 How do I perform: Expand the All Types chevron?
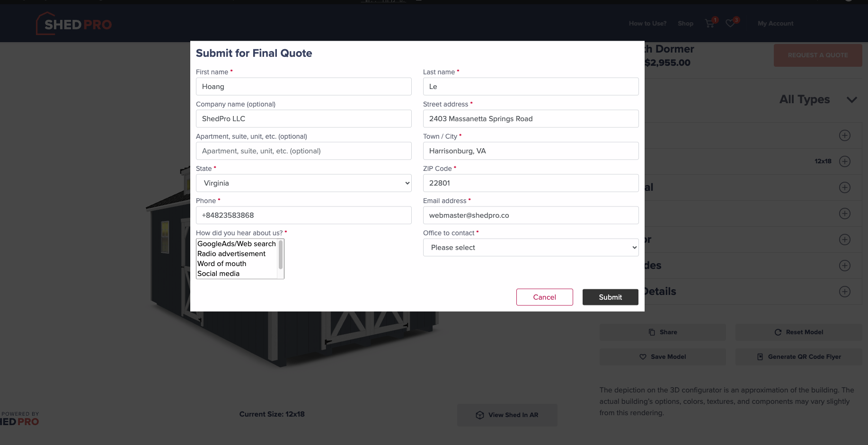pyautogui.click(x=852, y=100)
